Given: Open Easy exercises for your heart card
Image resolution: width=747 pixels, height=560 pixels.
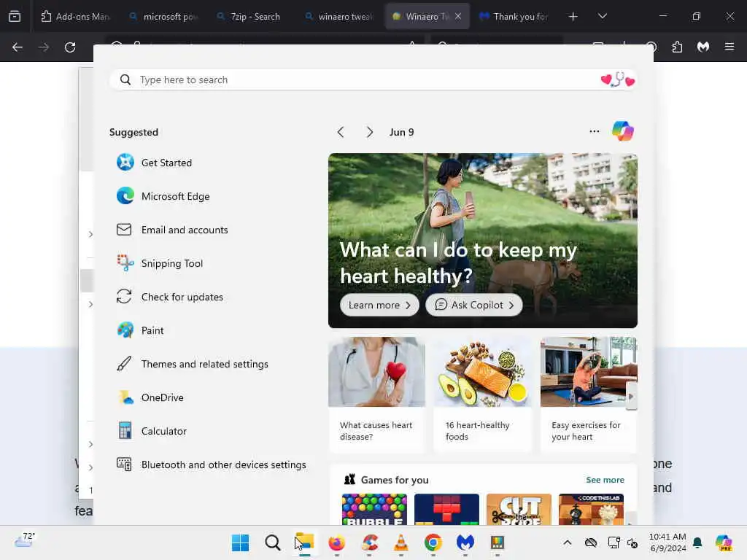Looking at the screenshot, I should coord(589,394).
